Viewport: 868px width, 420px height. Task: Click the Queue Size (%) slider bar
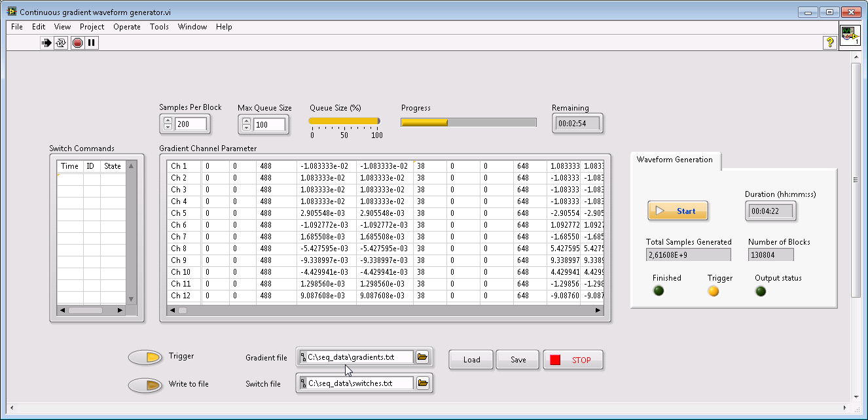point(344,120)
